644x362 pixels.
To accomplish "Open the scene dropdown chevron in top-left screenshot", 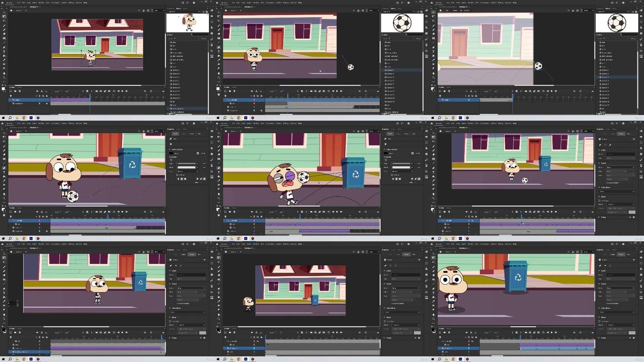I will (x=26, y=10).
